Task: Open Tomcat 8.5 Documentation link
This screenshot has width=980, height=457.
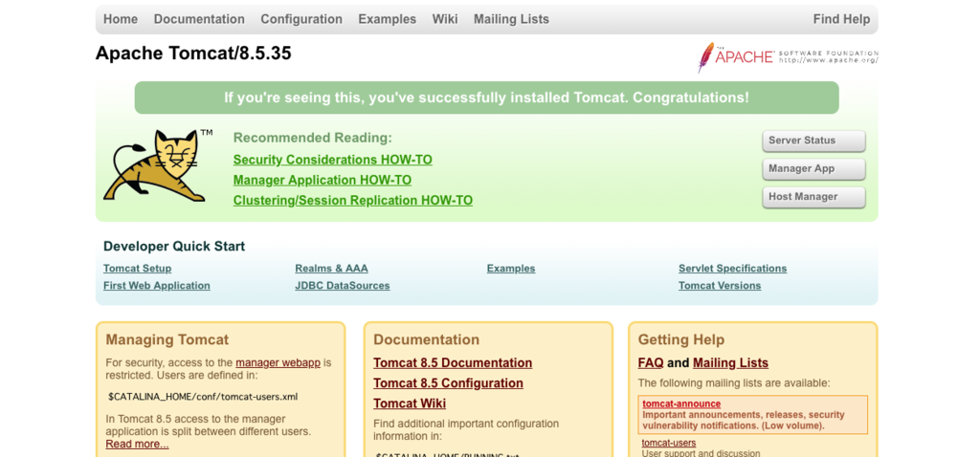Action: click(x=453, y=363)
